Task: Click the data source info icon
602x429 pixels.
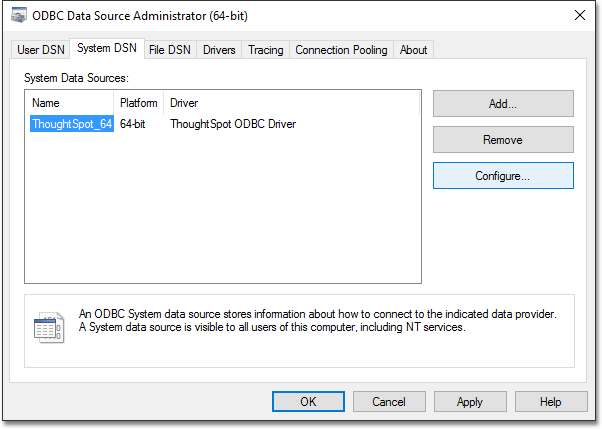Action: coord(49,327)
